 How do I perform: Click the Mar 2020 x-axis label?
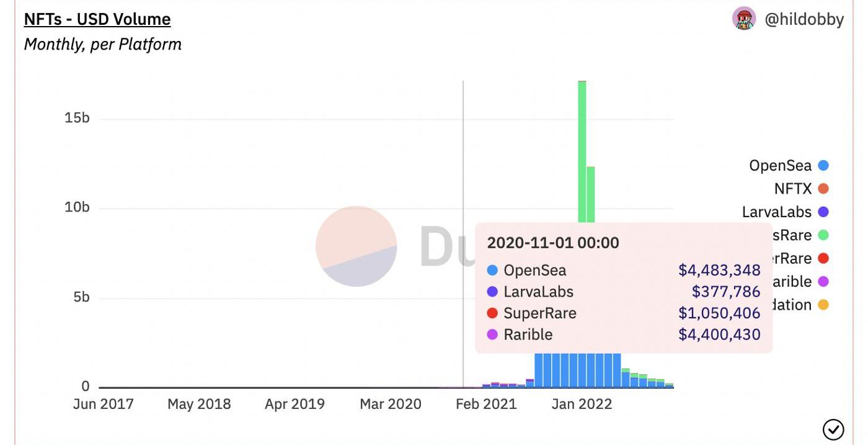pyautogui.click(x=391, y=404)
